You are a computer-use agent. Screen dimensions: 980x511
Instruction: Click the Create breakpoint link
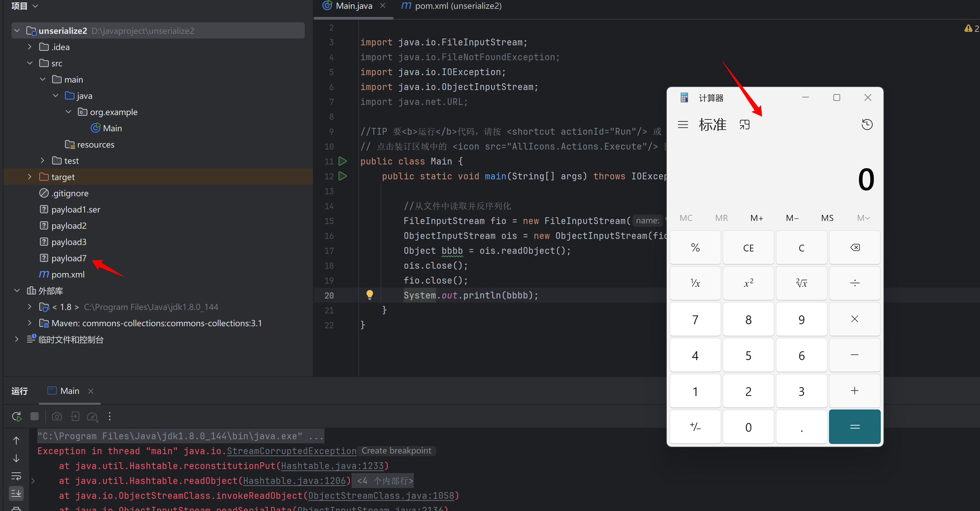point(396,451)
